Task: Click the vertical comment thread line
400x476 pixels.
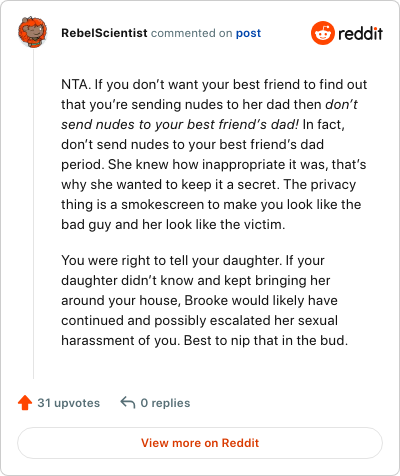Action: click(33, 213)
